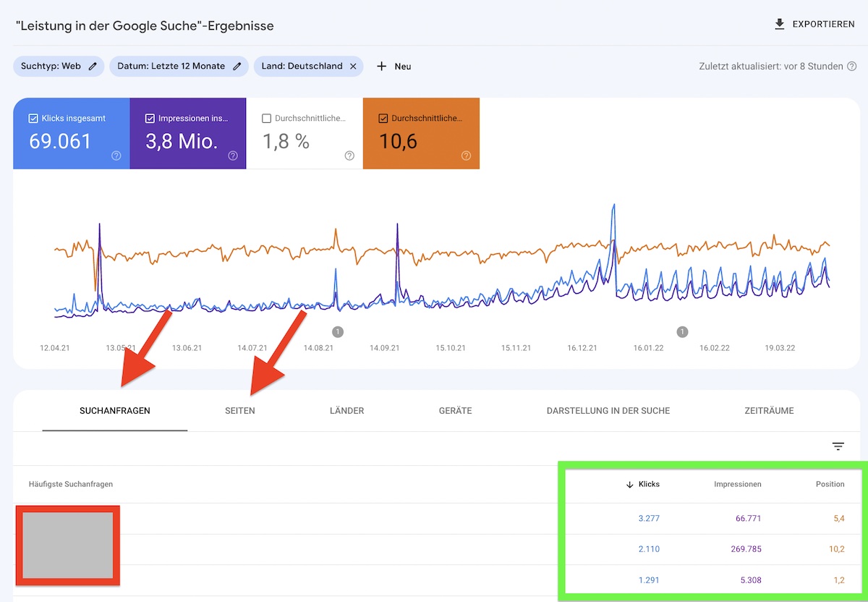Open help icon on 10,6 position card
This screenshot has width=868, height=602.
[466, 156]
